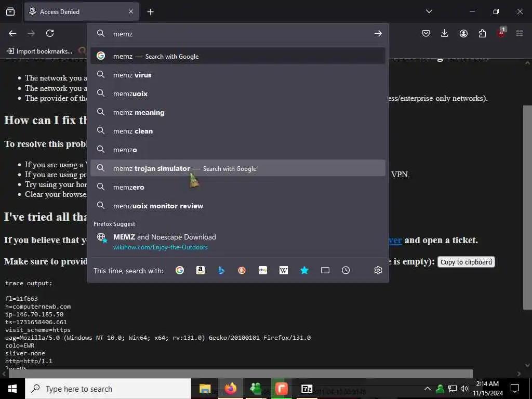This screenshot has width=532, height=399.
Task: Select 'memz — Search with Google' suggestion
Action: 237,56
